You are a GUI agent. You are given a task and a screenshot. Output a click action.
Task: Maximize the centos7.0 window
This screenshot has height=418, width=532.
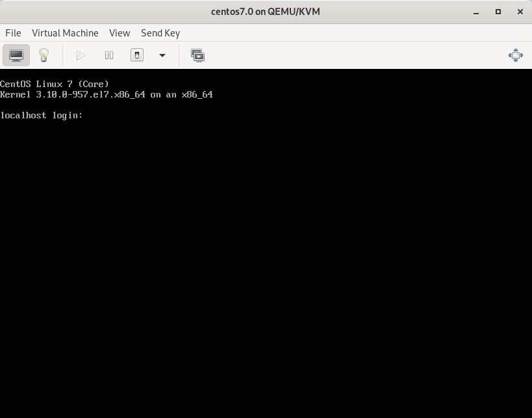(498, 12)
